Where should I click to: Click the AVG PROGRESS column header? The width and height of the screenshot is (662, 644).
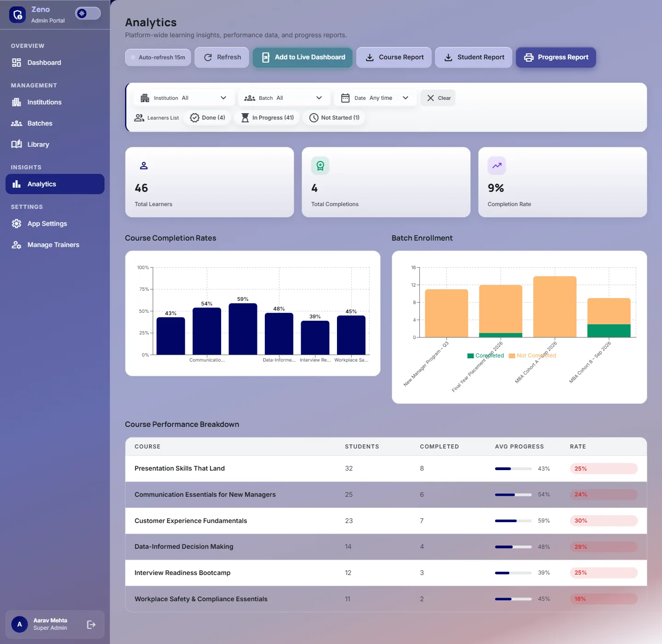coord(519,447)
